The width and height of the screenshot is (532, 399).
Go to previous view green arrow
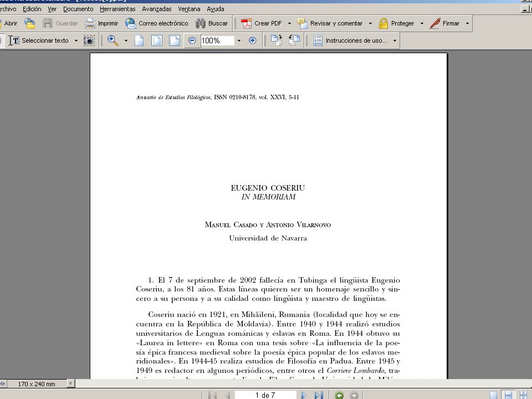click(x=339, y=395)
